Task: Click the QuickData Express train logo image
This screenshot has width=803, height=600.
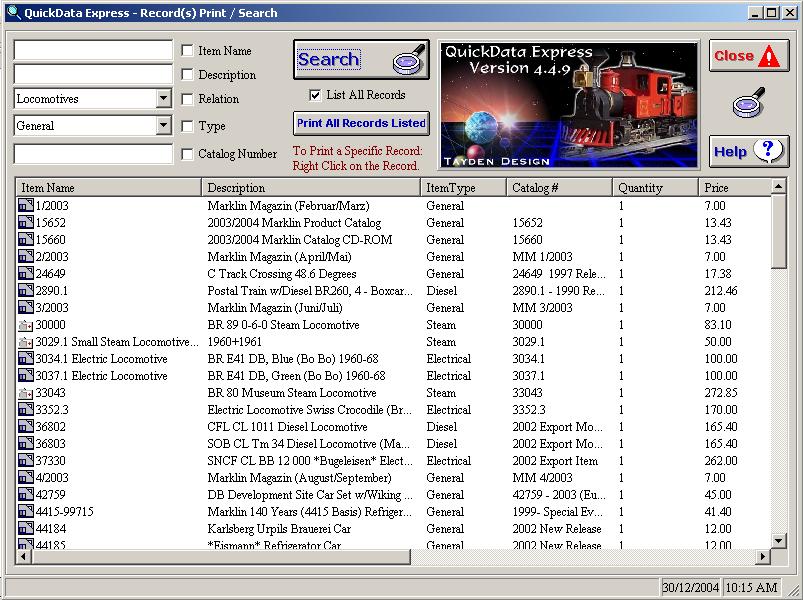Action: tap(568, 105)
